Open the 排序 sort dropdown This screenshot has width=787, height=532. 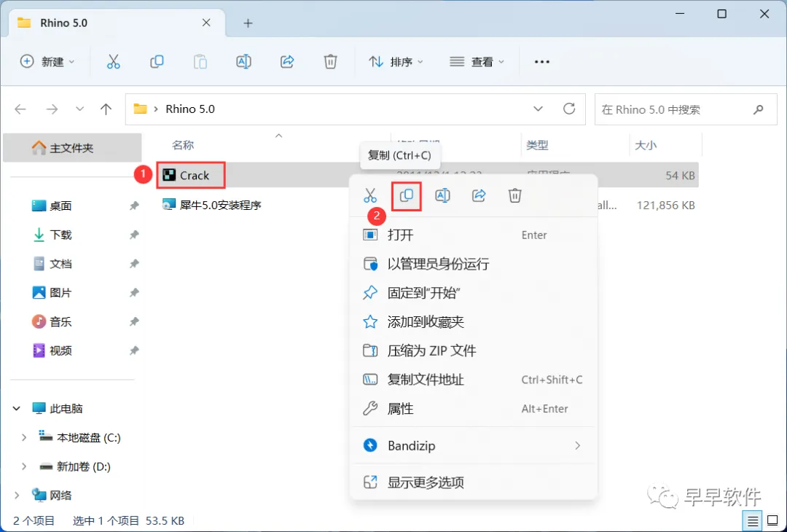tap(396, 62)
